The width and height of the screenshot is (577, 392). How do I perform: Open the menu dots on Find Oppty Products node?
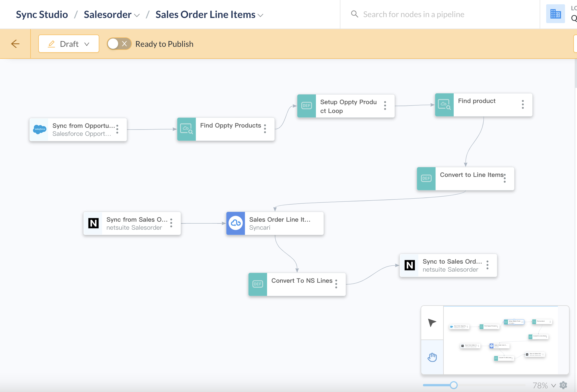click(x=265, y=129)
